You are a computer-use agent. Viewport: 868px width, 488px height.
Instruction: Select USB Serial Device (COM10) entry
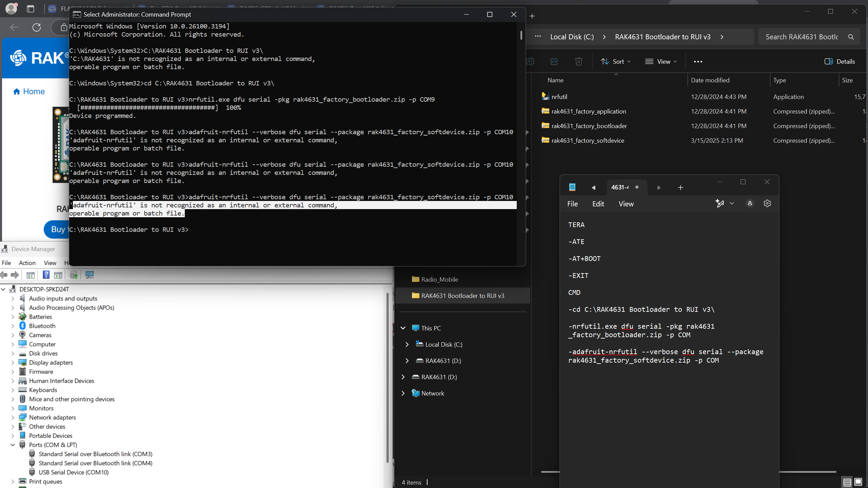click(74, 472)
